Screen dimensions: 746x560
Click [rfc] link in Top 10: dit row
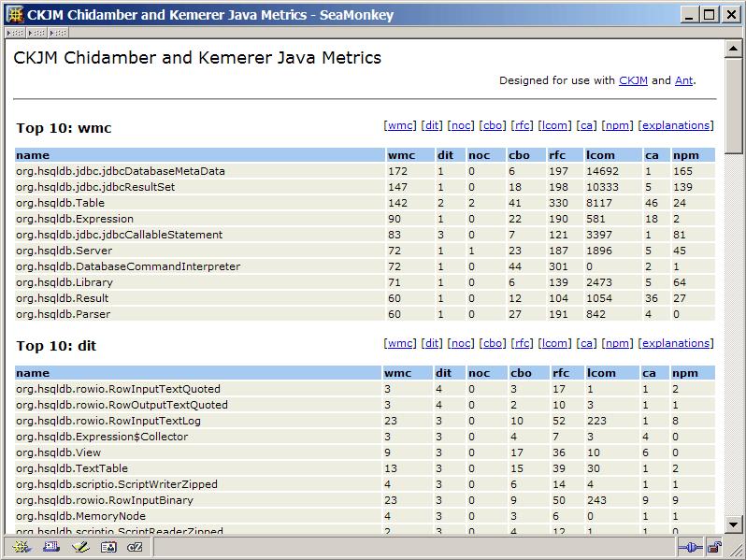[x=522, y=343]
